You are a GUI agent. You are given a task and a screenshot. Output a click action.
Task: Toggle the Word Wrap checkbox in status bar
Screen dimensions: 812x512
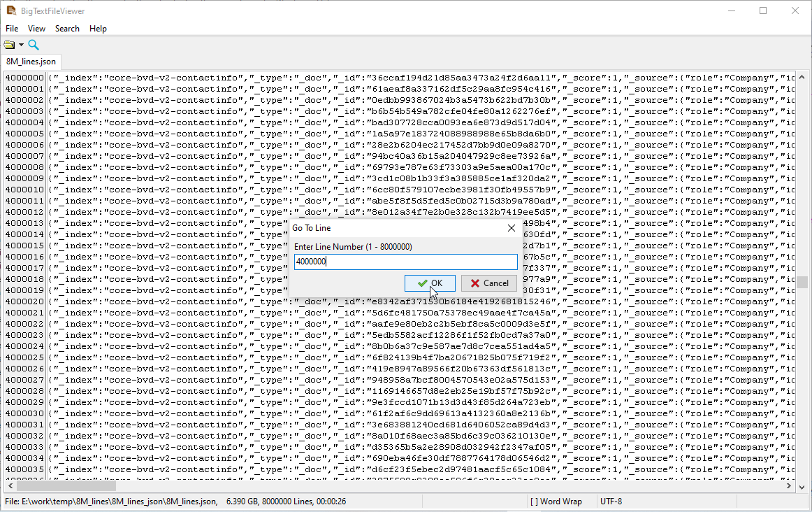tap(556, 501)
